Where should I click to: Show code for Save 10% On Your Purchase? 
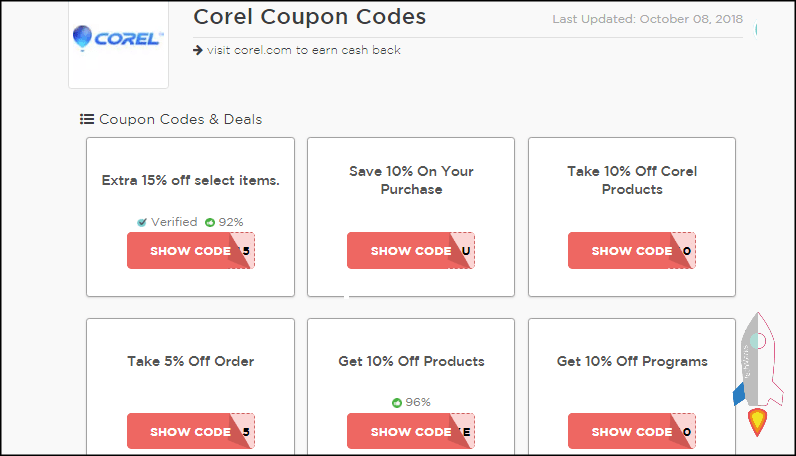[410, 251]
